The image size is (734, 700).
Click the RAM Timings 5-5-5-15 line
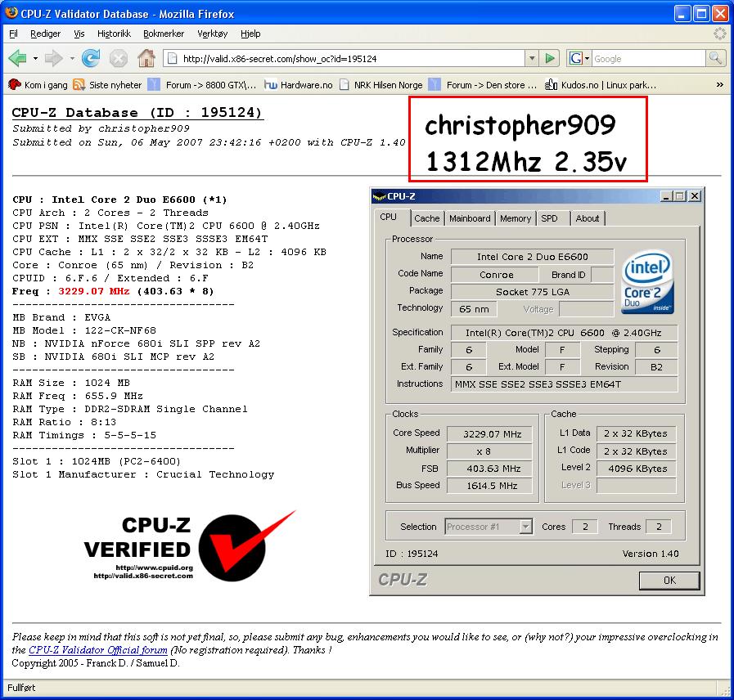[x=84, y=435]
